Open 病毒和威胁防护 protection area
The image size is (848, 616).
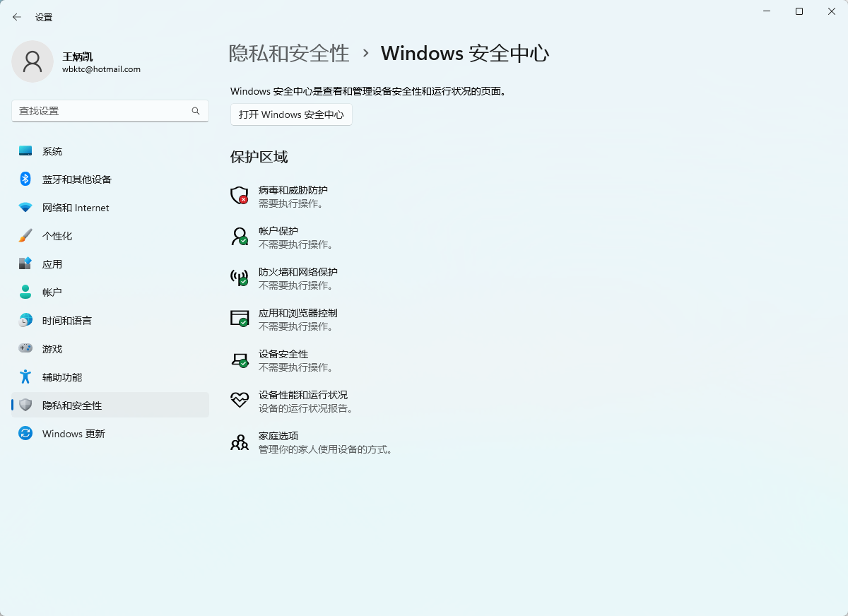coord(293,190)
